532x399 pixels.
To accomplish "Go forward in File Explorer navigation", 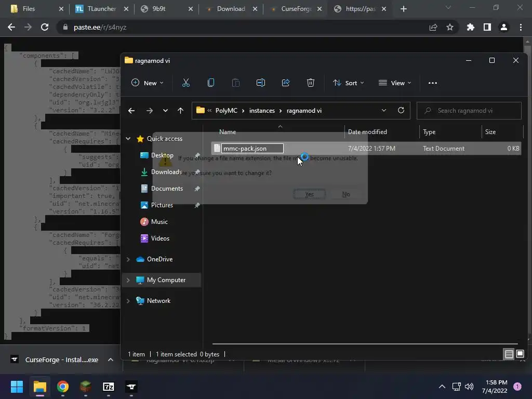I will click(149, 111).
